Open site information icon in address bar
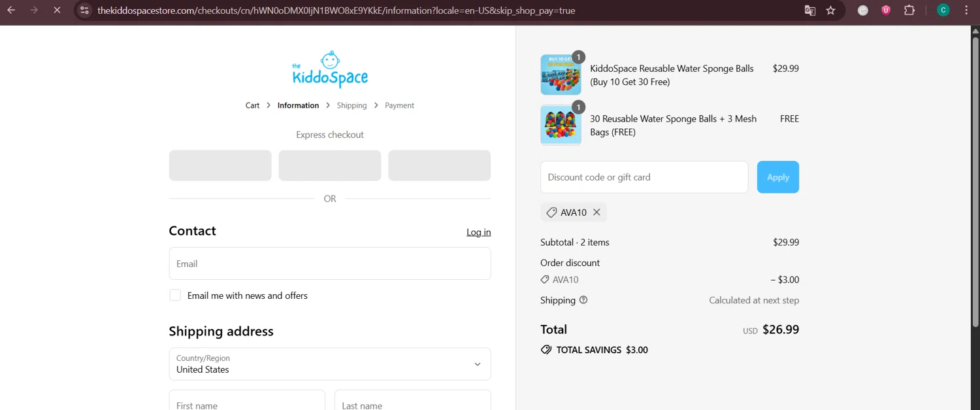Viewport: 980px width, 410px height. point(84,10)
